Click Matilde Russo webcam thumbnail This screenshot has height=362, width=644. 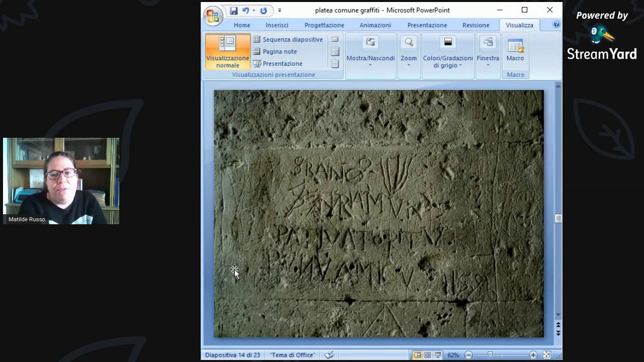tap(61, 181)
